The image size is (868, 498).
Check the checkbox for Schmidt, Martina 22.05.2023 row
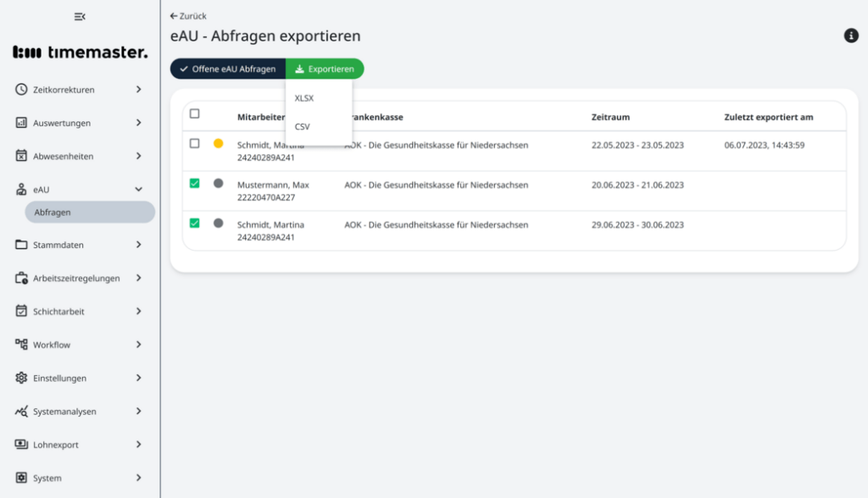(x=194, y=144)
